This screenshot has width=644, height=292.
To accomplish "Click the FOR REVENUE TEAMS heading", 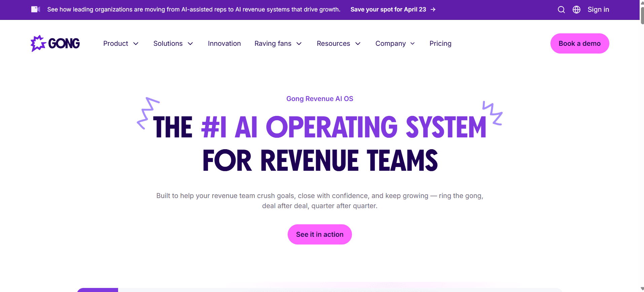I will pyautogui.click(x=320, y=161).
